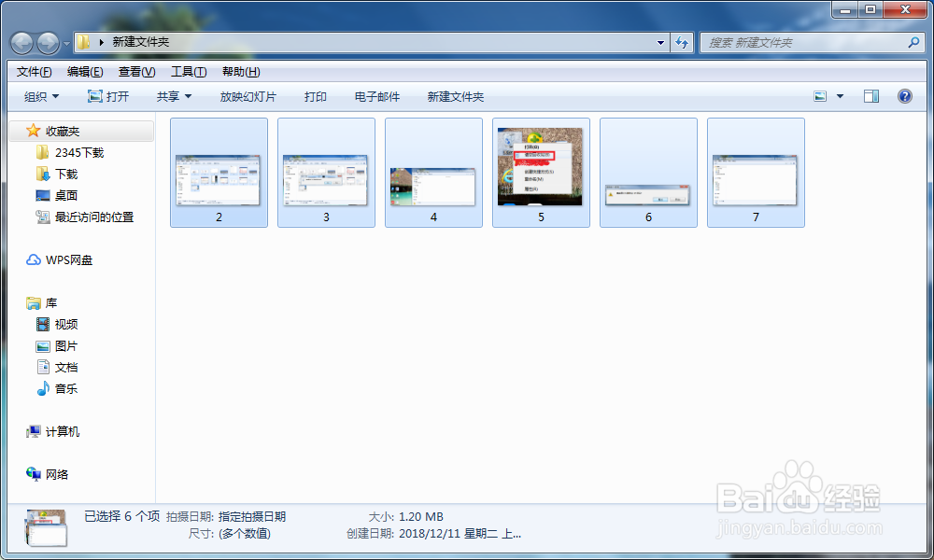
Task: Open the 组织 dropdown in toolbar
Action: point(41,96)
